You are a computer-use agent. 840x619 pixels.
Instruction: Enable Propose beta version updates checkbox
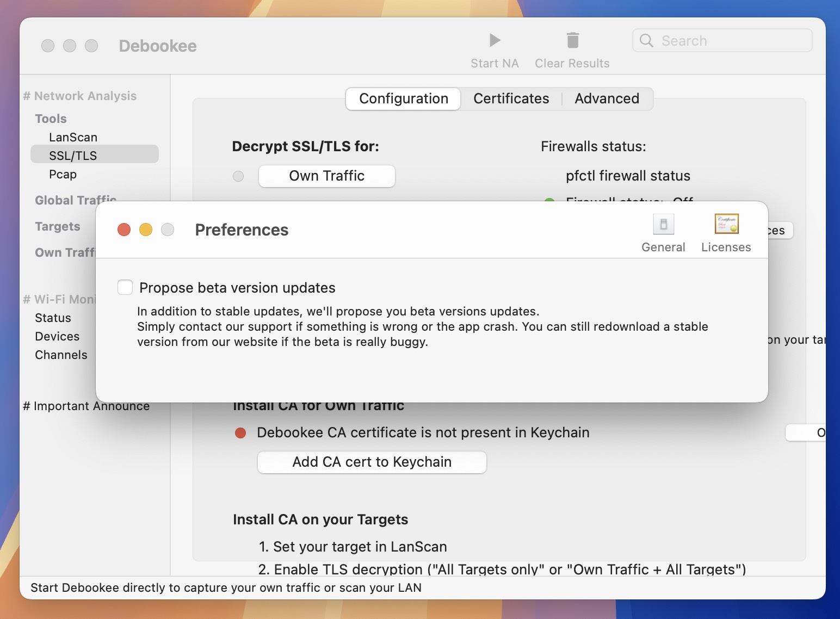(x=125, y=287)
